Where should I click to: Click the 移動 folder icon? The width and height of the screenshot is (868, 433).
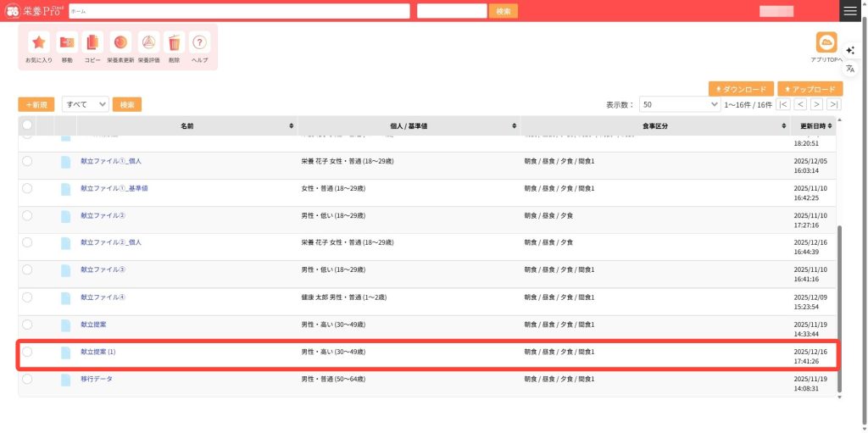point(66,42)
